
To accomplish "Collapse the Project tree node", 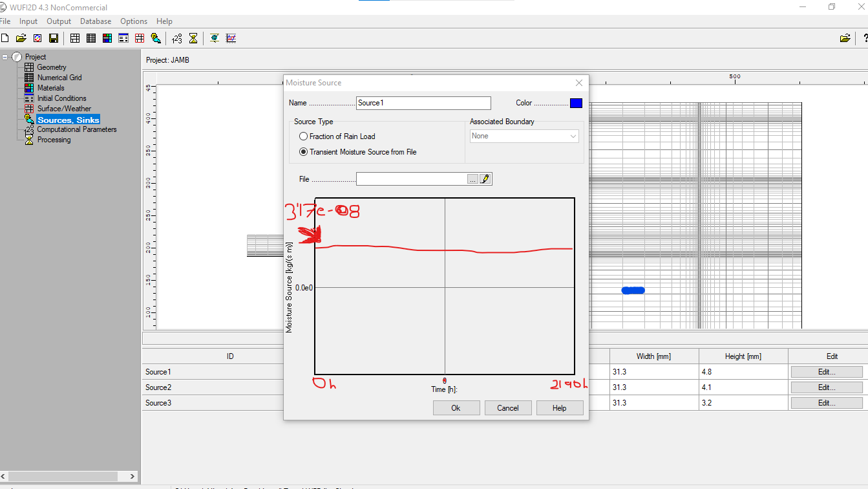I will 6,57.
